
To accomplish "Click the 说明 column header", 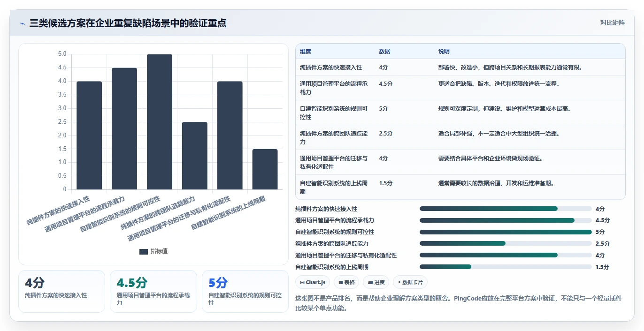I will click(x=444, y=52).
